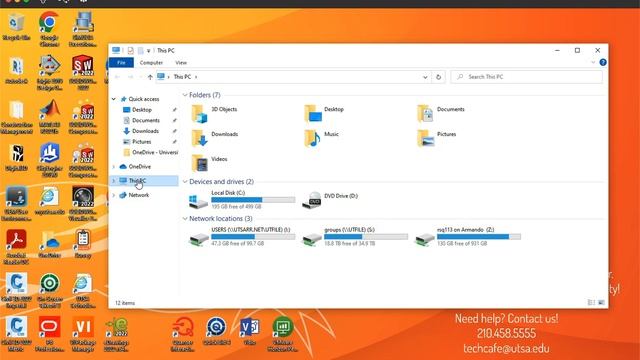The width and height of the screenshot is (640, 360).
Task: Open the groups (\\UTFILE) (S:) drive
Action: point(354,237)
